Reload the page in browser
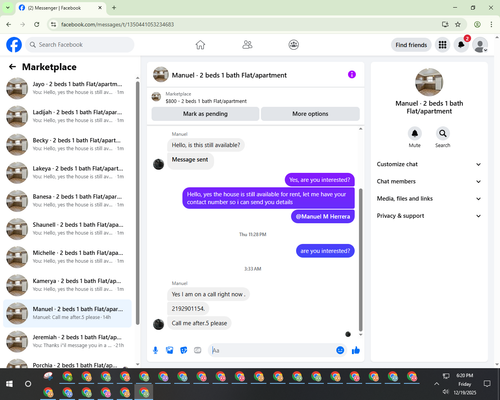Image resolution: width=500 pixels, height=400 pixels. pos(37,24)
